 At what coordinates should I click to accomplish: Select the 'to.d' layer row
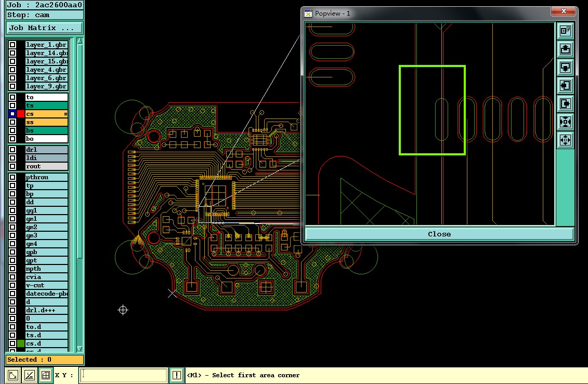46,327
